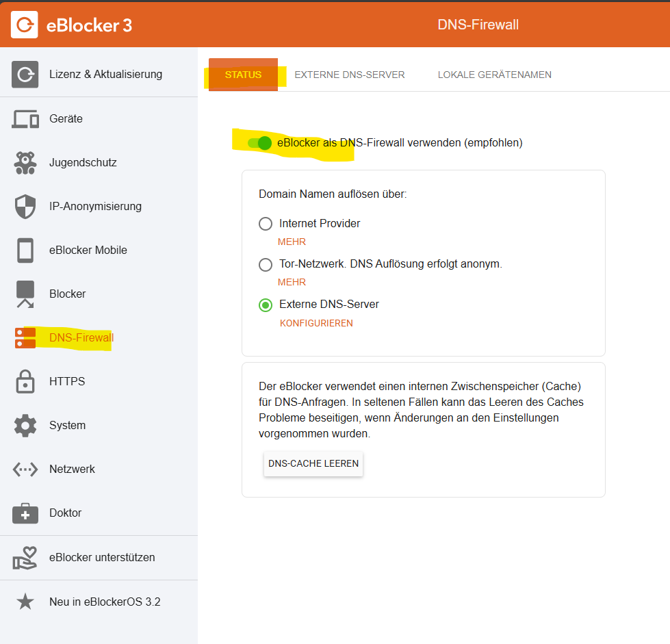Click the eBlocker logo icon in header
This screenshot has width=670, height=644.
click(25, 25)
